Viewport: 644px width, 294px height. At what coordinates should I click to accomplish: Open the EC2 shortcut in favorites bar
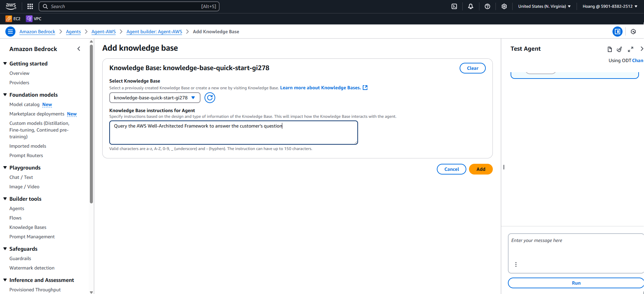[13, 19]
